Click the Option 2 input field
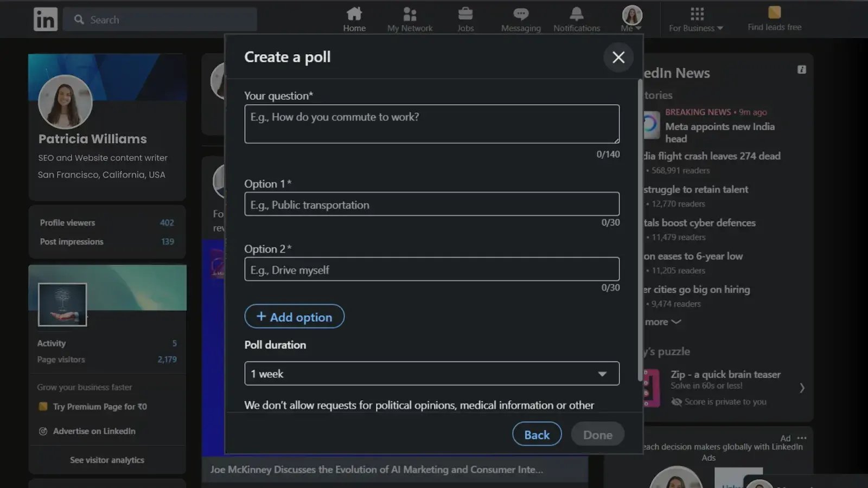Image resolution: width=868 pixels, height=488 pixels. tap(431, 269)
